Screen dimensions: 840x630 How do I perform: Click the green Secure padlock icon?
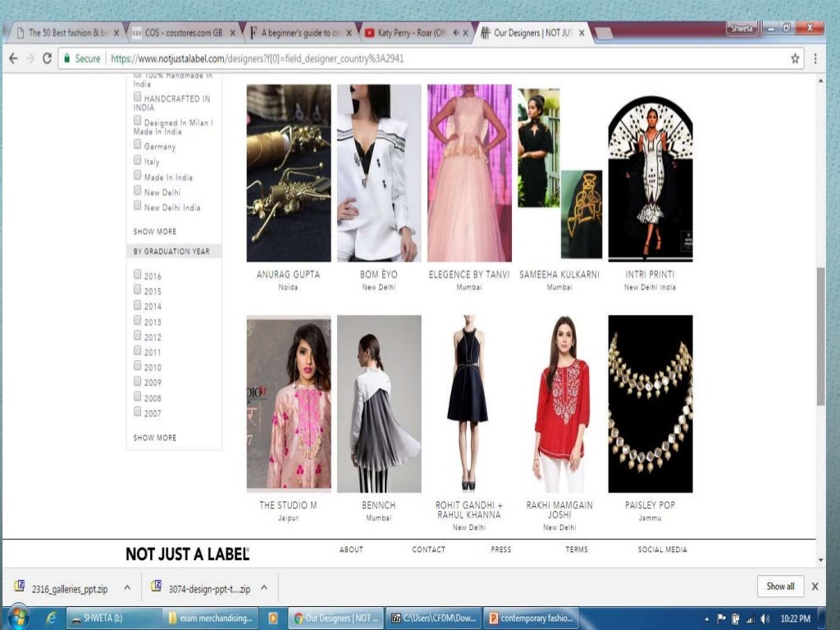coord(67,58)
